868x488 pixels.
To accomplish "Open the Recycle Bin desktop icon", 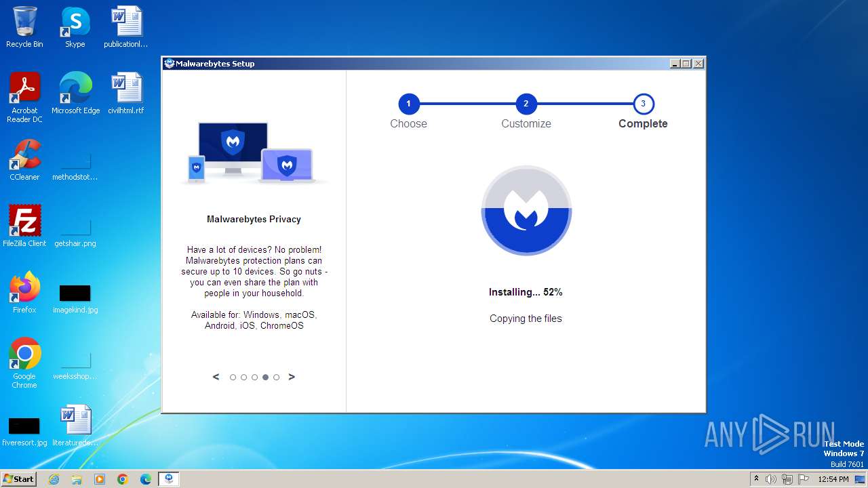I will (x=24, y=27).
